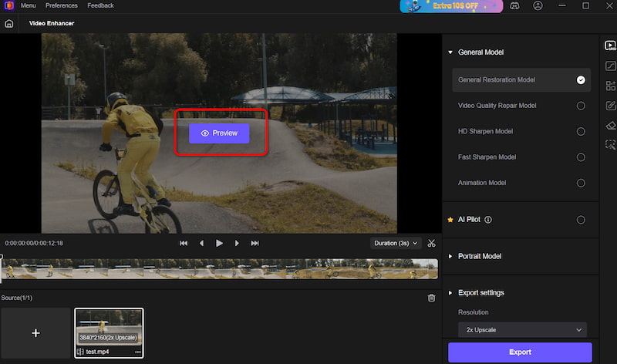Open the Duration (3s) dropdown
This screenshot has height=364, width=617.
point(395,243)
